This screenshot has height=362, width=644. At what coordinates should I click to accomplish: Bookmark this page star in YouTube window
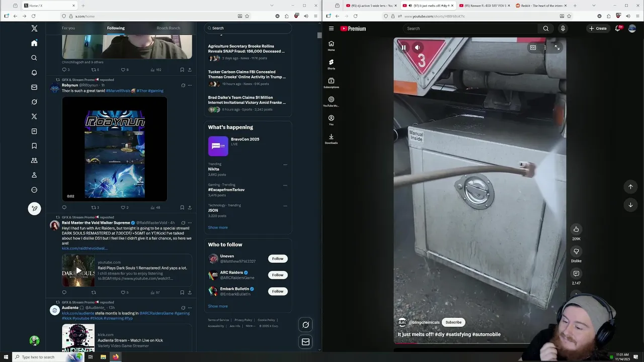coord(569,16)
